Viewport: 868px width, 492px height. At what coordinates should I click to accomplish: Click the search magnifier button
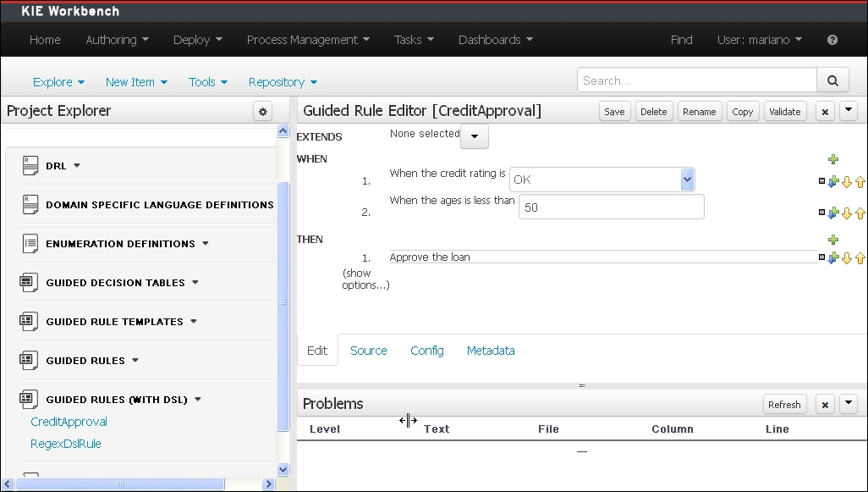(832, 80)
